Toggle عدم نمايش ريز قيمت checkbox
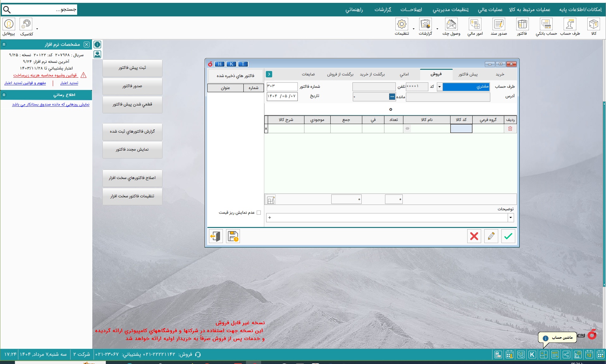 pos(259,212)
